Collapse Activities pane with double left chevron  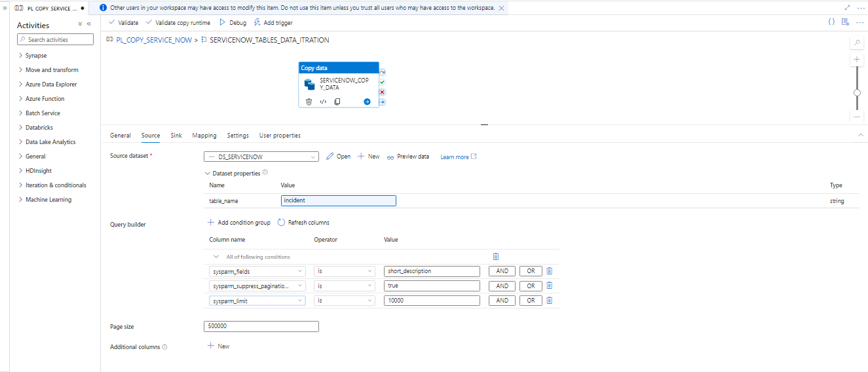89,24
